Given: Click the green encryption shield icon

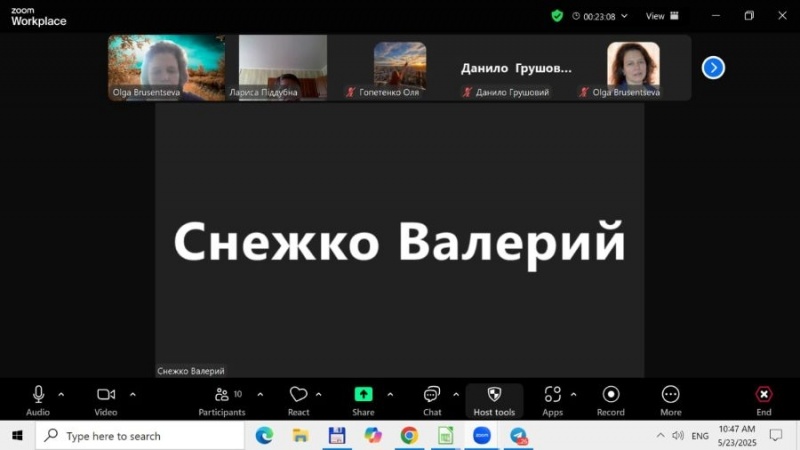Looking at the screenshot, I should (x=557, y=16).
